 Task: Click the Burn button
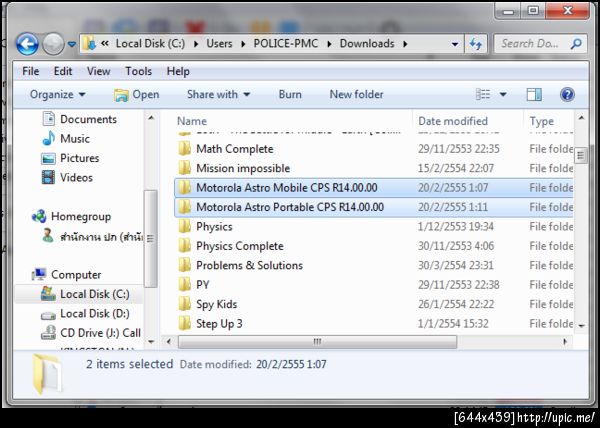(290, 94)
